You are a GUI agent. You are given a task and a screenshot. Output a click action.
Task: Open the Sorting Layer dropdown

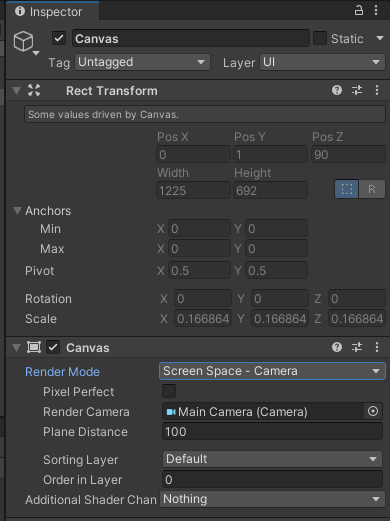(x=272, y=459)
